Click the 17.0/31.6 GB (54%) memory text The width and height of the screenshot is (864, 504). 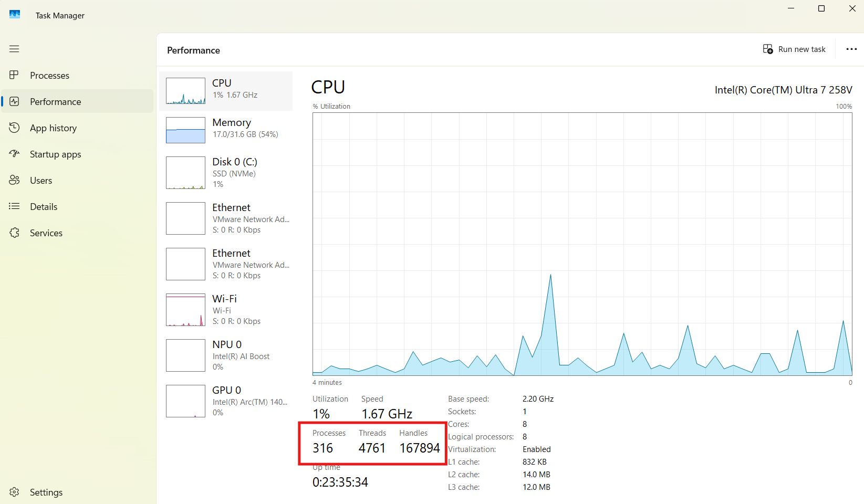pos(245,134)
